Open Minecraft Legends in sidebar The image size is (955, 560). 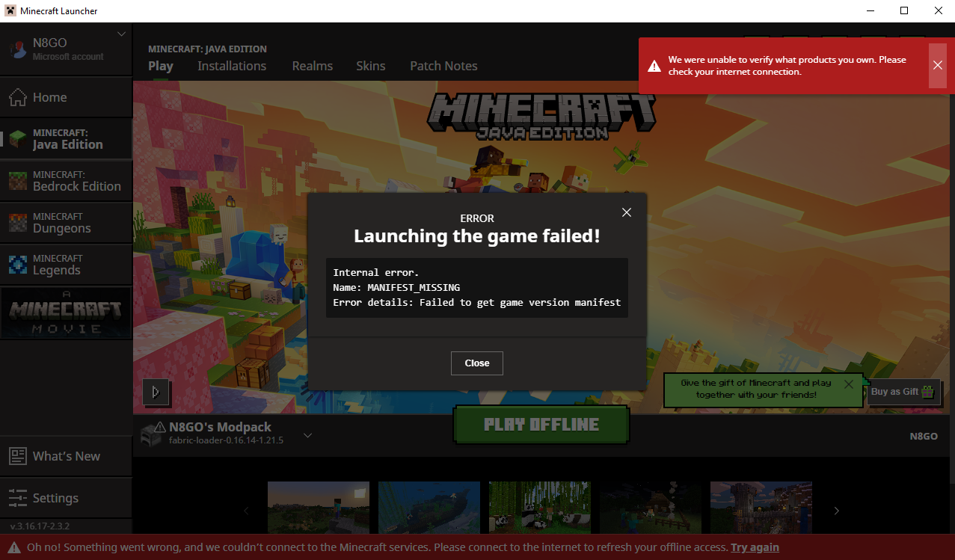66,265
